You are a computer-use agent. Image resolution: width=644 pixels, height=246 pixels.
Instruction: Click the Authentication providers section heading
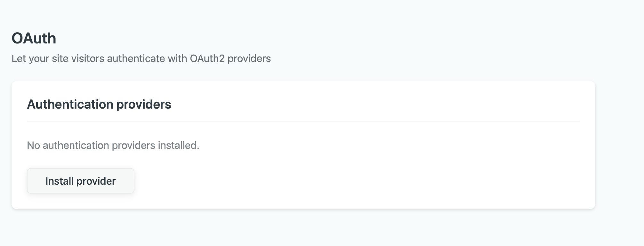(99, 104)
